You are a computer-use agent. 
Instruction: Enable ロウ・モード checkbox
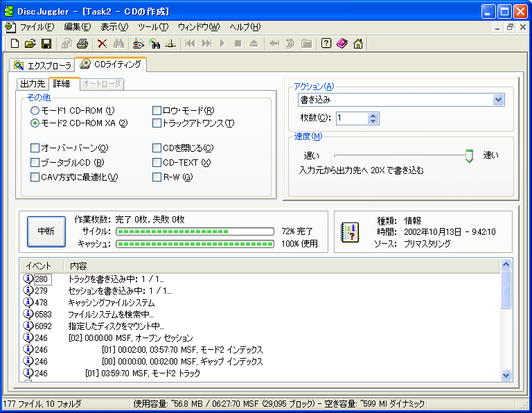(157, 111)
